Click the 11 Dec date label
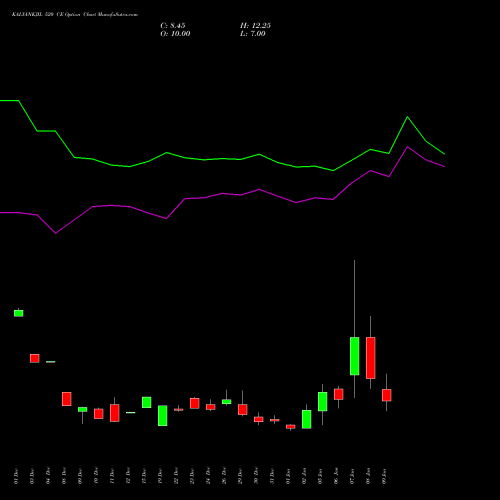 112,476
